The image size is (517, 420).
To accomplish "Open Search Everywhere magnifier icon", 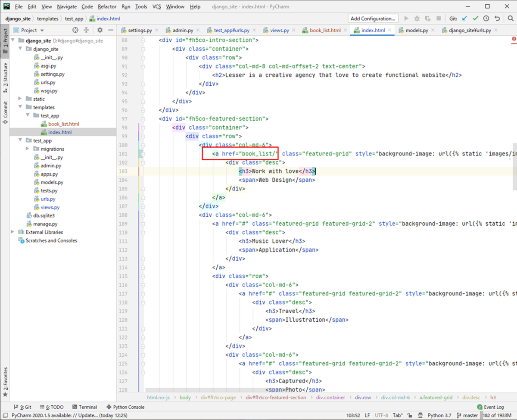I will 510,19.
